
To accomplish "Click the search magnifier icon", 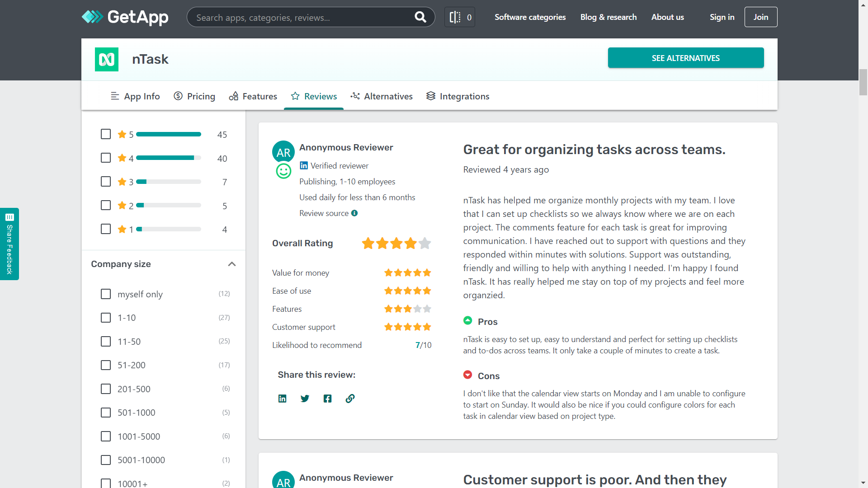I will click(420, 17).
